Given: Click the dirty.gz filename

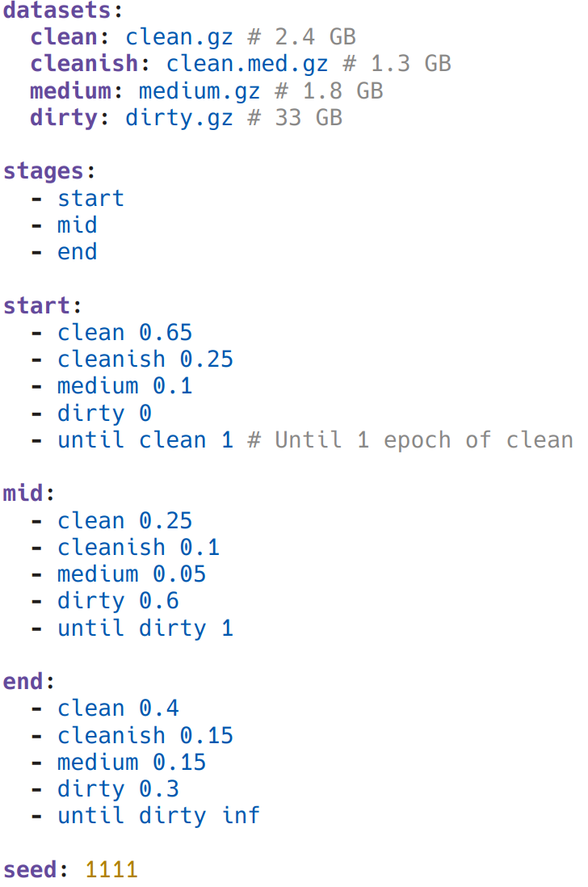Looking at the screenshot, I should point(178,118).
